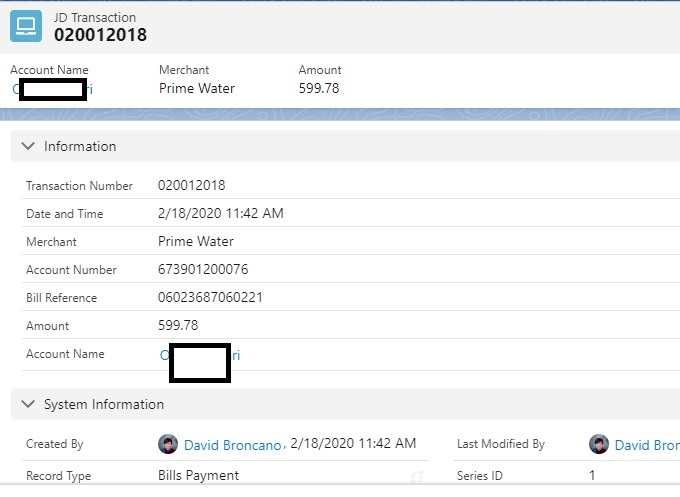Screen dimensions: 680x497
Task: Click the Transaction Number field value
Action: (192, 186)
